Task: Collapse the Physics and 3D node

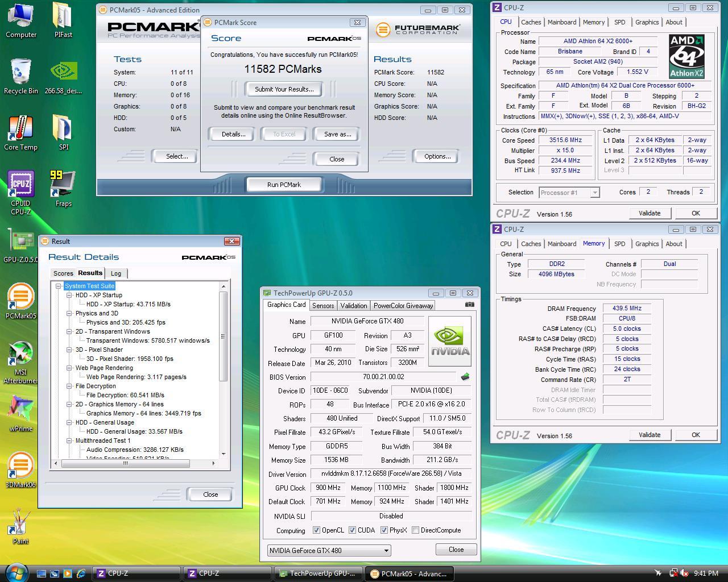Action: [69, 313]
